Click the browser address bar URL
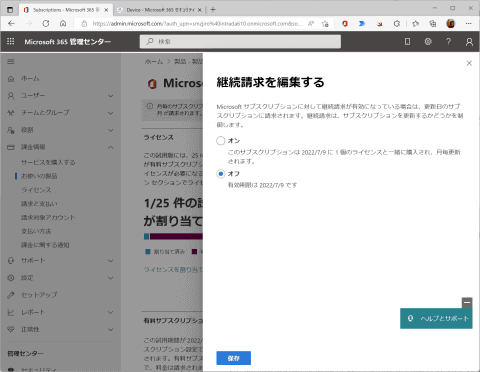Screen dimensions: 480x372 click(197, 23)
